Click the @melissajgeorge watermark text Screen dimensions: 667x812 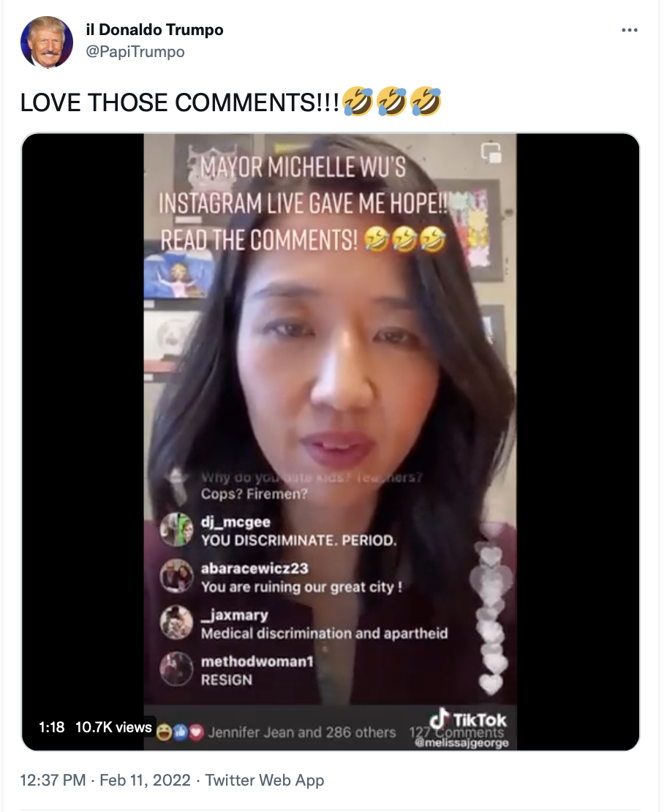coord(461,743)
